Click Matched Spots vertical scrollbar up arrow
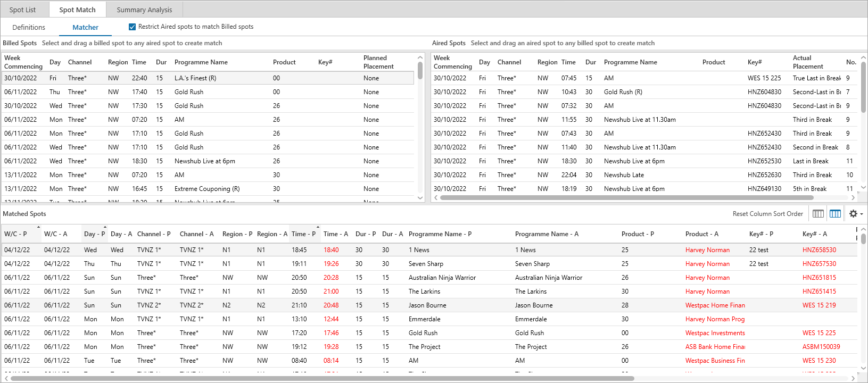 point(863,229)
